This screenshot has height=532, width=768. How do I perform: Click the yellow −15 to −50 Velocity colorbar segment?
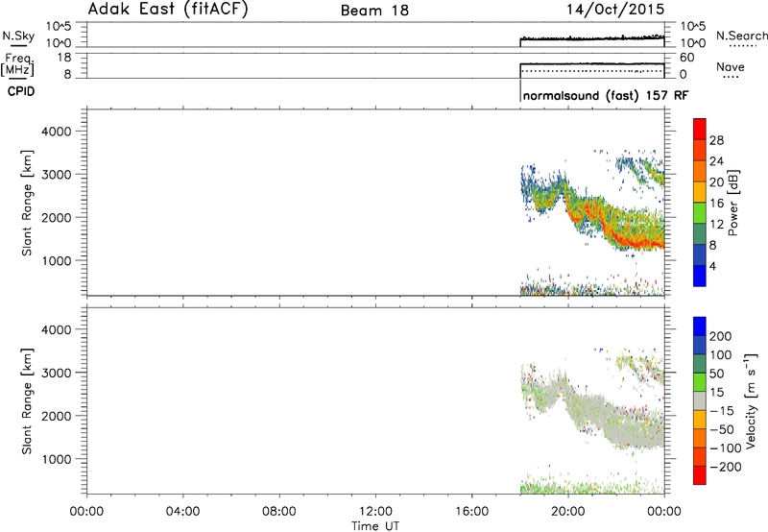(700, 420)
